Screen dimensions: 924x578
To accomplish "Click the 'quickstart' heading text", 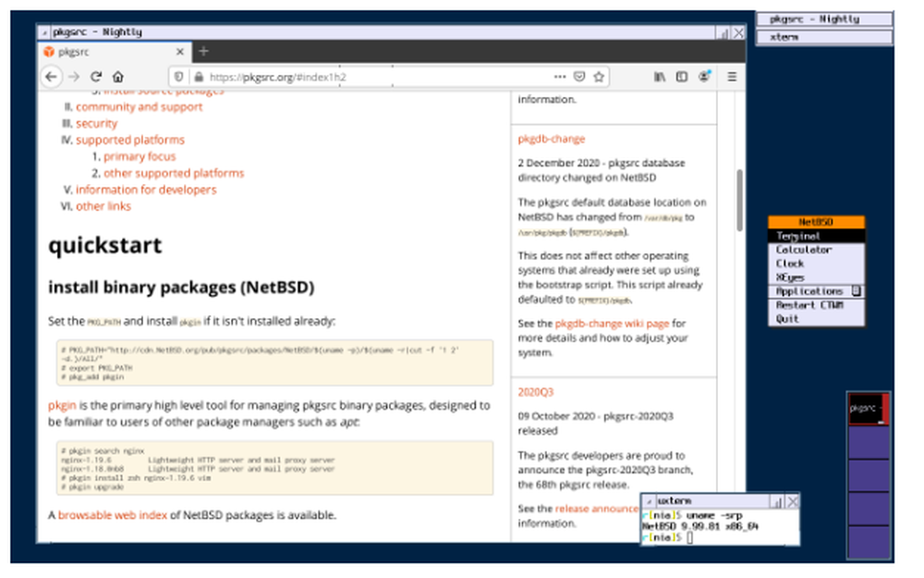I will (x=105, y=245).
